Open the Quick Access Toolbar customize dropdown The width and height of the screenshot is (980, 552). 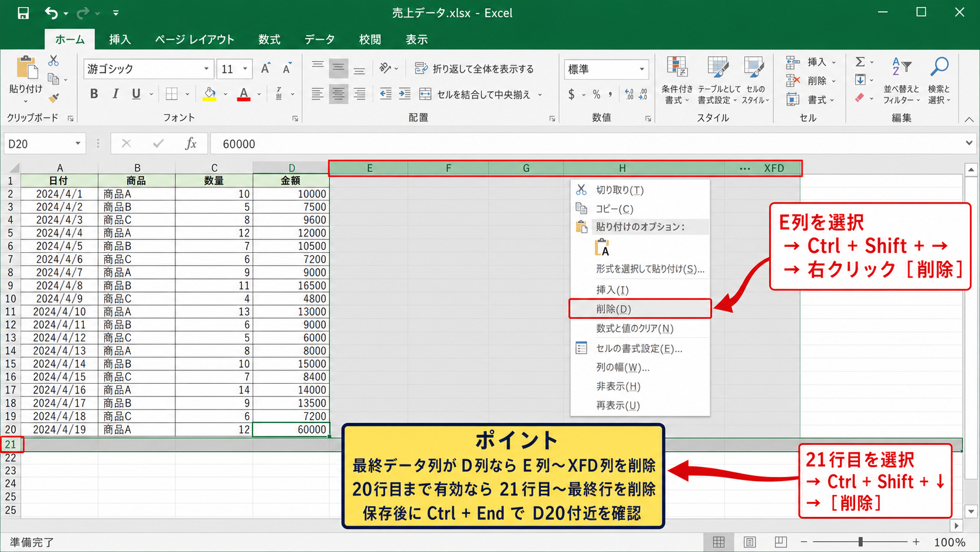[x=115, y=13]
